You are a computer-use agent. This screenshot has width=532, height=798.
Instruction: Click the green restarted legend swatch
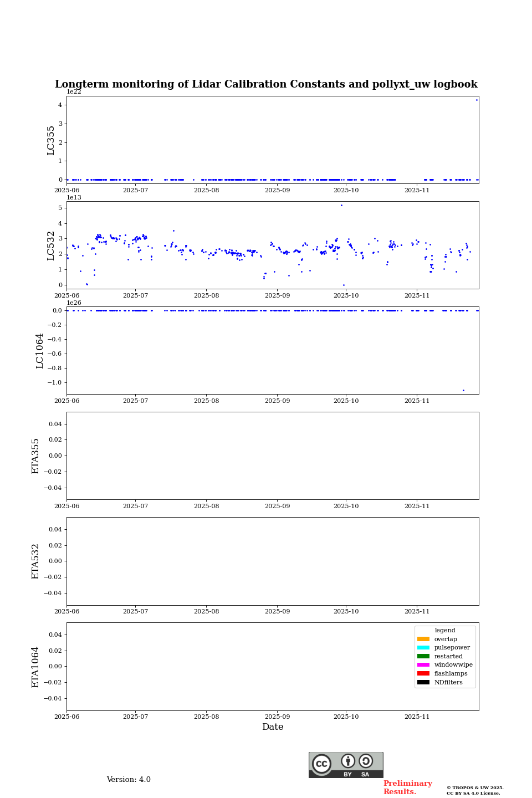coord(423,656)
